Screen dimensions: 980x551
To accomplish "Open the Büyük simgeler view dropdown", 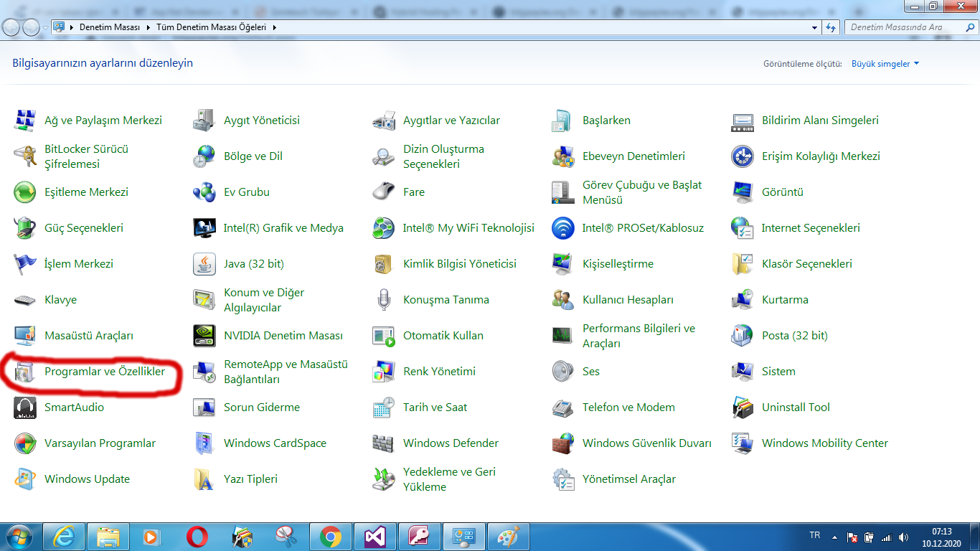I will (885, 64).
